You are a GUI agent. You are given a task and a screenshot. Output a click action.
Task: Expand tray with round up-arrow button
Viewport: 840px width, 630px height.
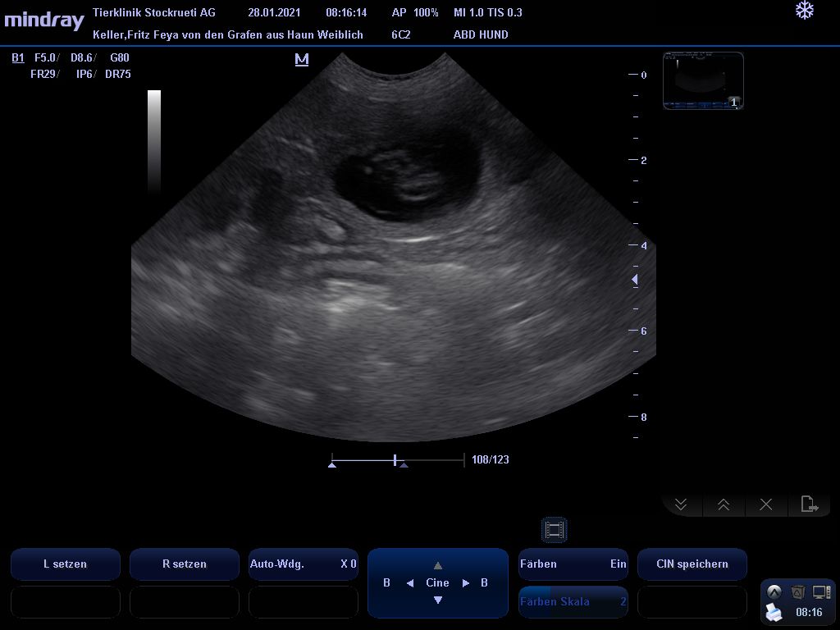[774, 591]
